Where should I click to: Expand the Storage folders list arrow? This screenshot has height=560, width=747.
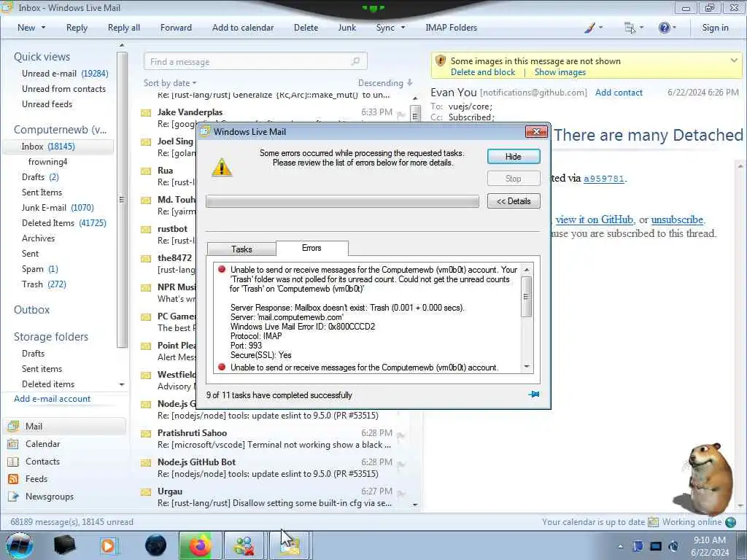point(122,384)
